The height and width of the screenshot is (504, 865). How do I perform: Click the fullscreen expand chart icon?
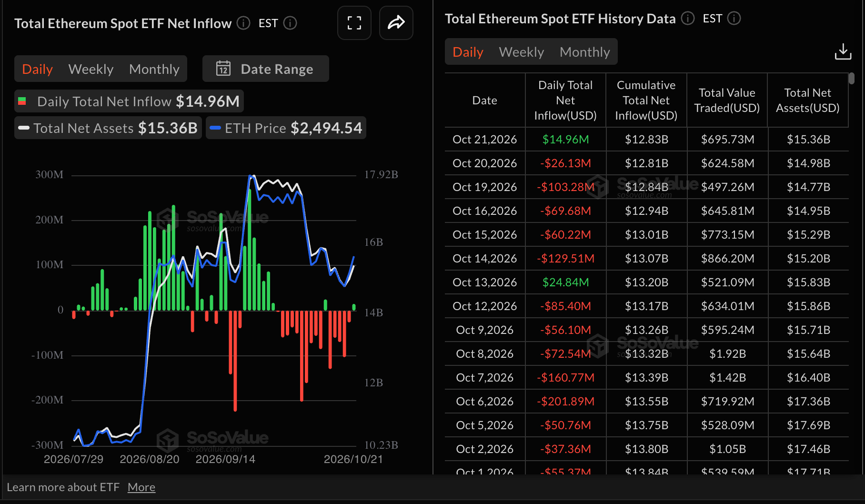click(354, 23)
